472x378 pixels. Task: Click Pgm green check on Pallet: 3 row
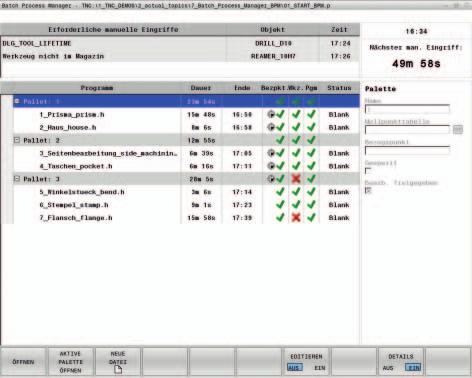point(311,179)
